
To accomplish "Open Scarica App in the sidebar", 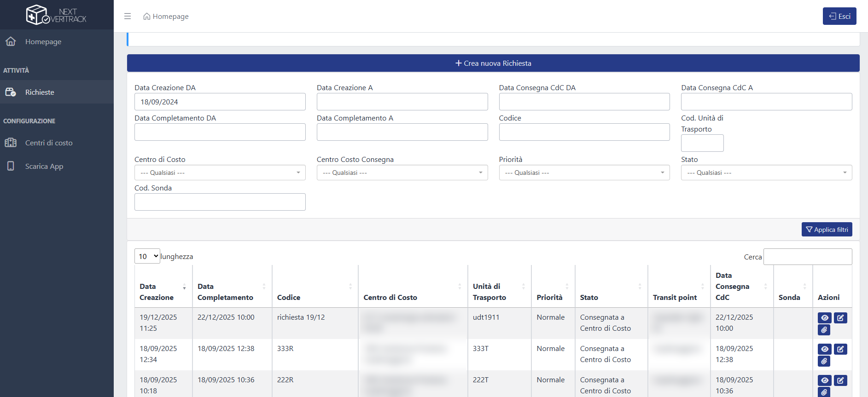I will tap(57, 166).
